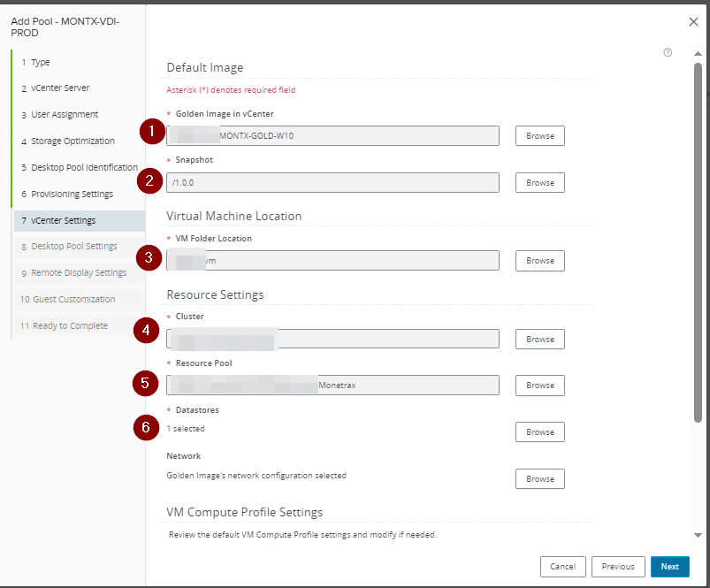Close the Add Pool dialog
The width and height of the screenshot is (710, 588).
693,21
